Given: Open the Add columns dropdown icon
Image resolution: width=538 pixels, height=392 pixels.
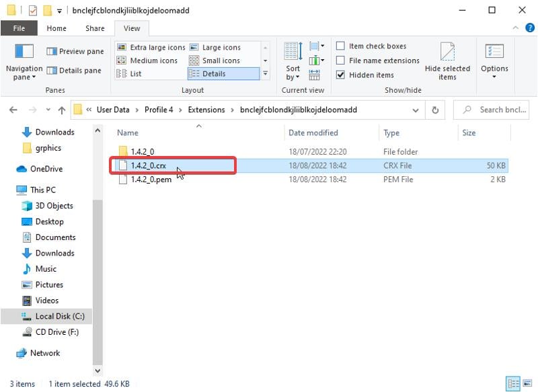Looking at the screenshot, I should 317,61.
